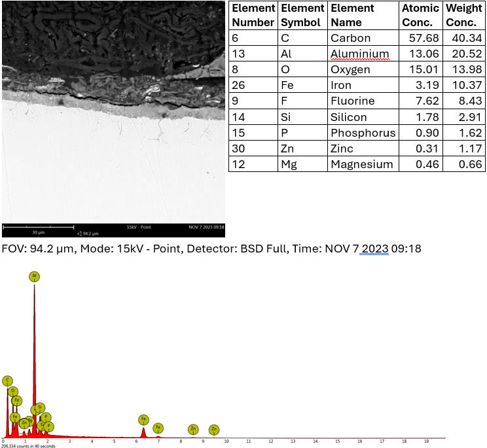Select the Fe label near the 7 keV peak
This screenshot has height=448, width=487.
[x=158, y=428]
